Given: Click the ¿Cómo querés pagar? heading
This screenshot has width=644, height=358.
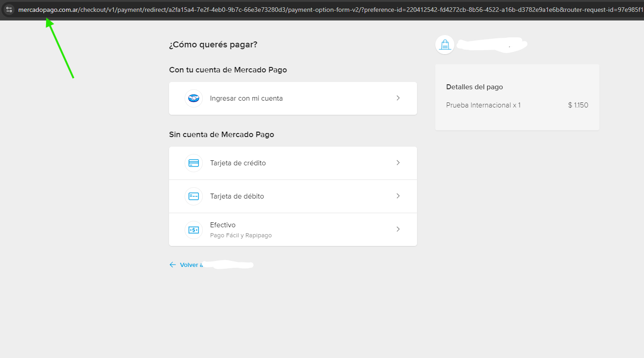Looking at the screenshot, I should click(213, 45).
